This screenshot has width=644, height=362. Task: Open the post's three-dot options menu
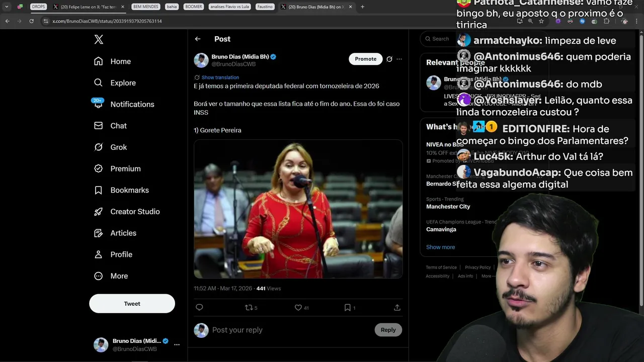399,59
